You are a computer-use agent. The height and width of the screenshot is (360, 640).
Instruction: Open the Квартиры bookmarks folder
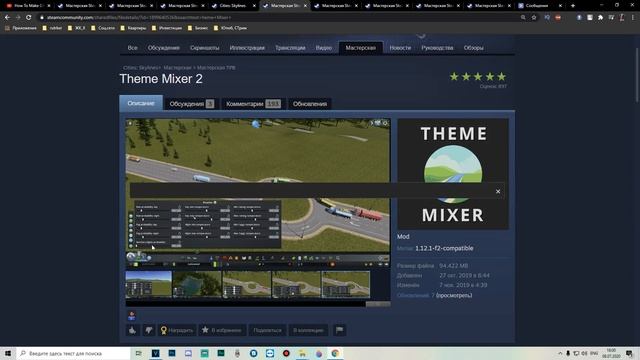[x=133, y=28]
